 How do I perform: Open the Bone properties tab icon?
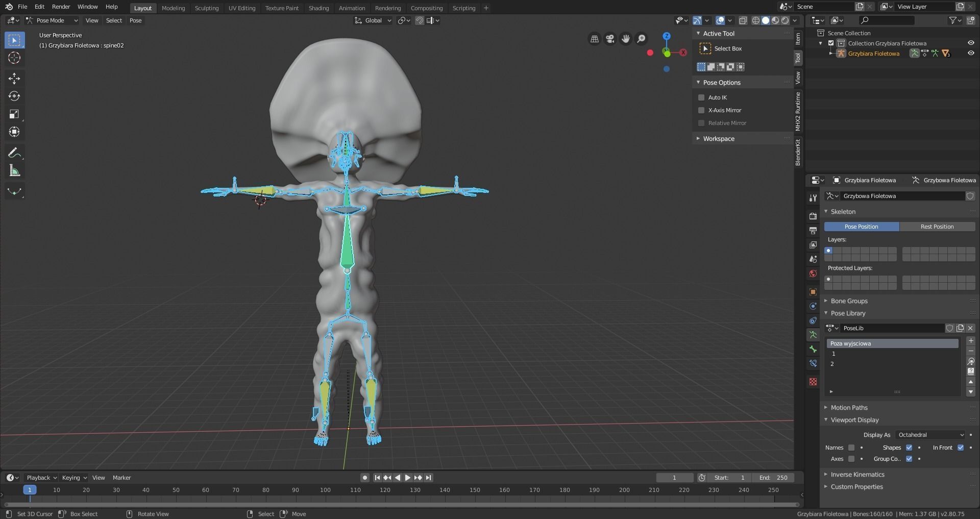point(813,349)
